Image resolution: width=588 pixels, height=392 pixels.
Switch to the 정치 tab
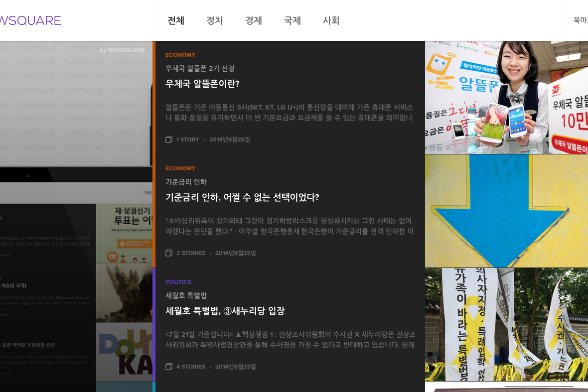point(215,20)
